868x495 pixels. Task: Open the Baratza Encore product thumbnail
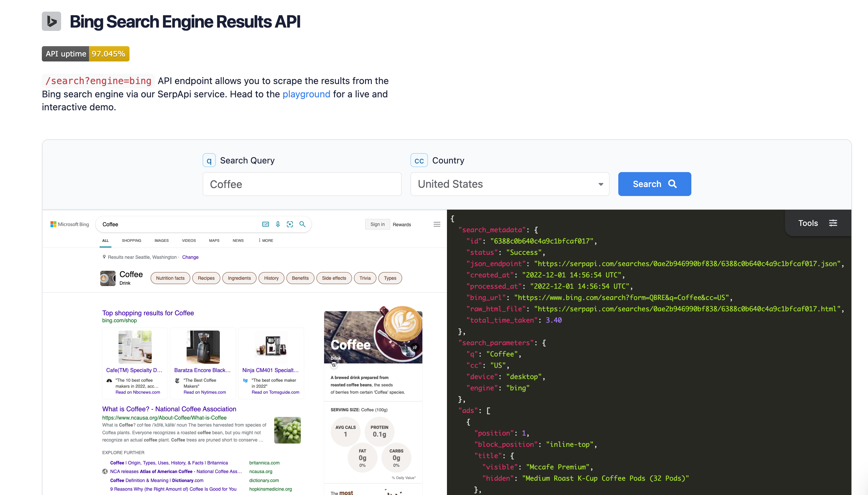tap(203, 347)
